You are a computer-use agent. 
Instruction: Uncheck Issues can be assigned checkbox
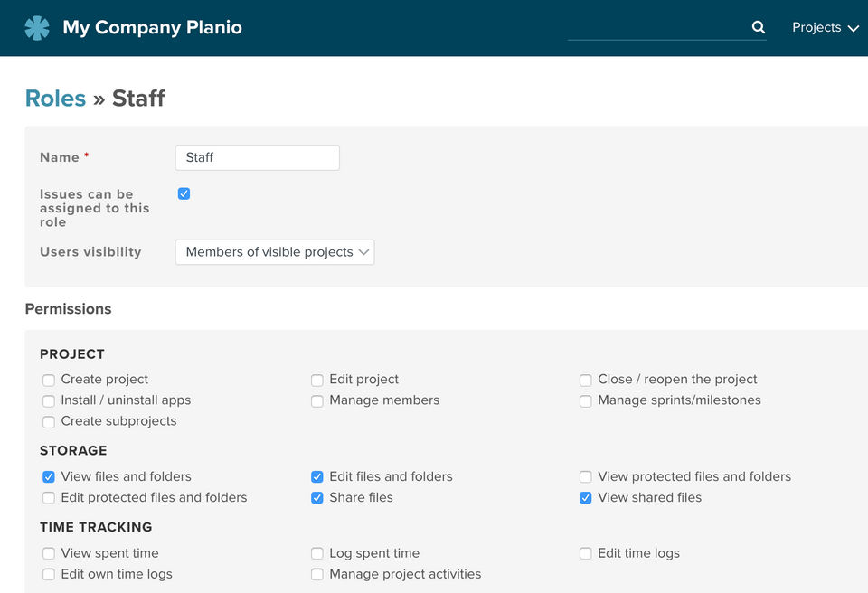(184, 193)
